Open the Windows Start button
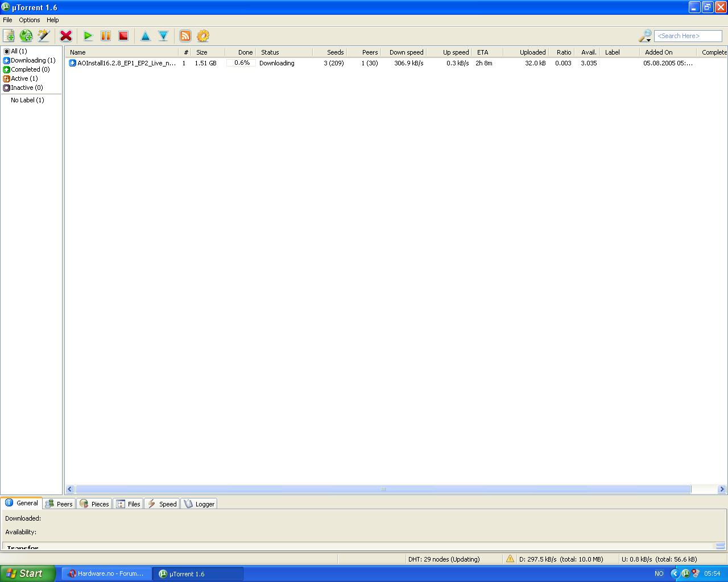This screenshot has width=728, height=582. pos(28,573)
